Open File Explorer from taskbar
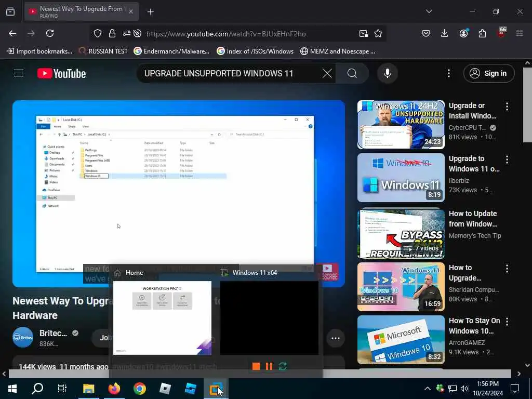The height and width of the screenshot is (399, 532). (x=88, y=389)
